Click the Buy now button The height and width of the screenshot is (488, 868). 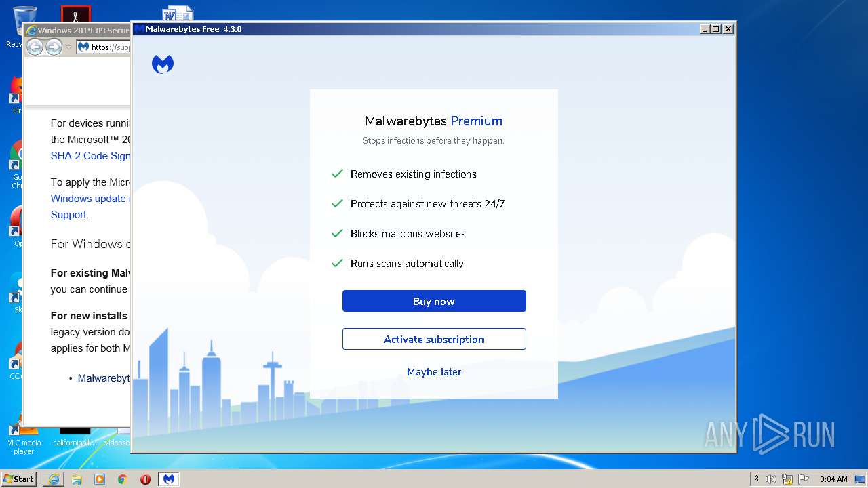434,301
